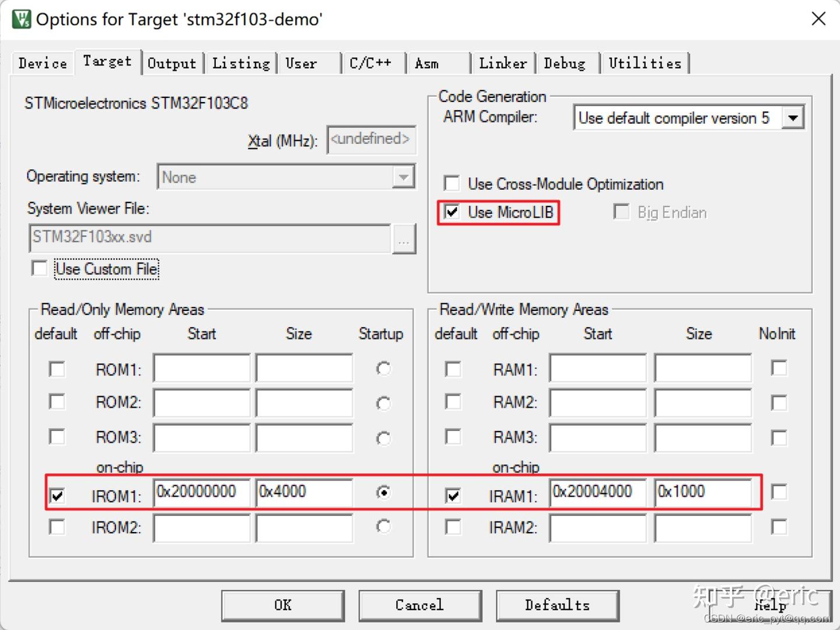Switch to the C/C++ tab

[372, 63]
